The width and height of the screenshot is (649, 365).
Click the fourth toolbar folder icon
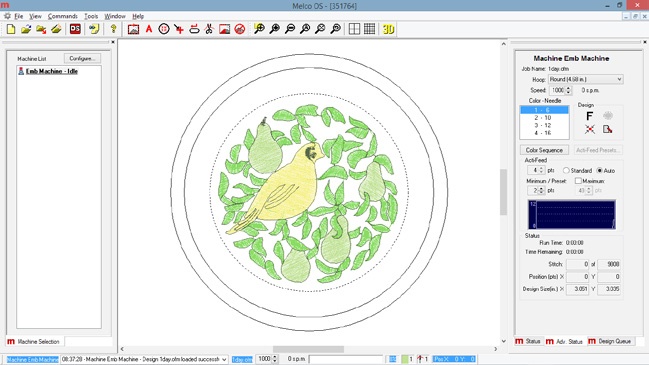[x=56, y=29]
